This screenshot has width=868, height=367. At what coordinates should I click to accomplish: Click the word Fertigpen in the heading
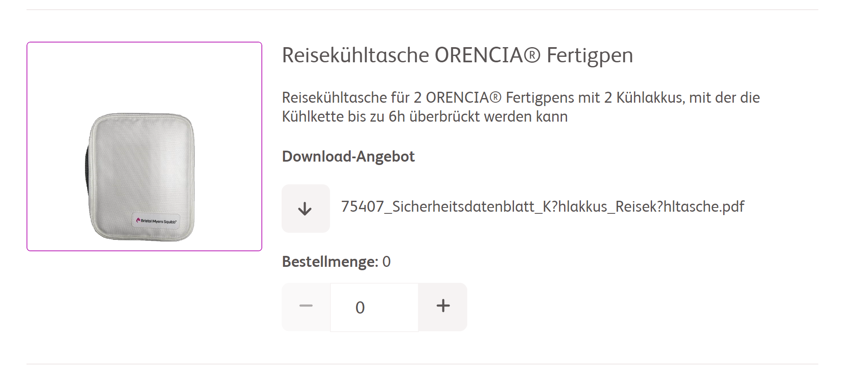pos(590,56)
